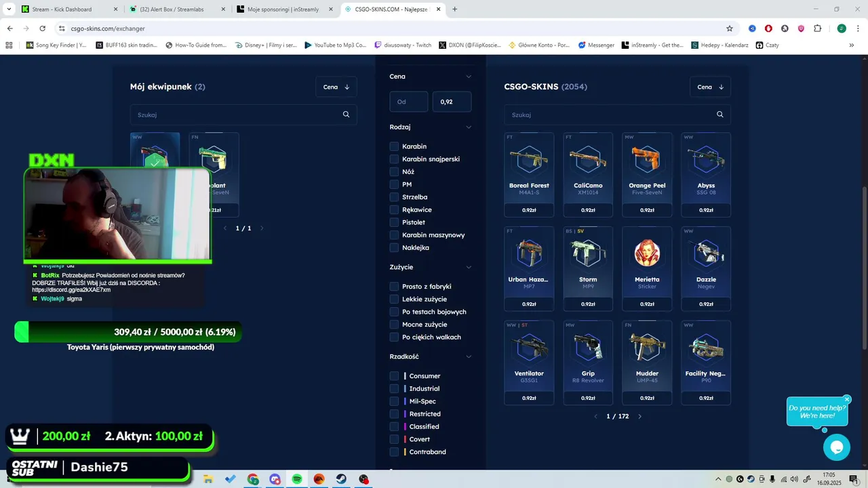This screenshot has width=868, height=488.
Task: Enable the Nóż type filter
Action: 394,171
